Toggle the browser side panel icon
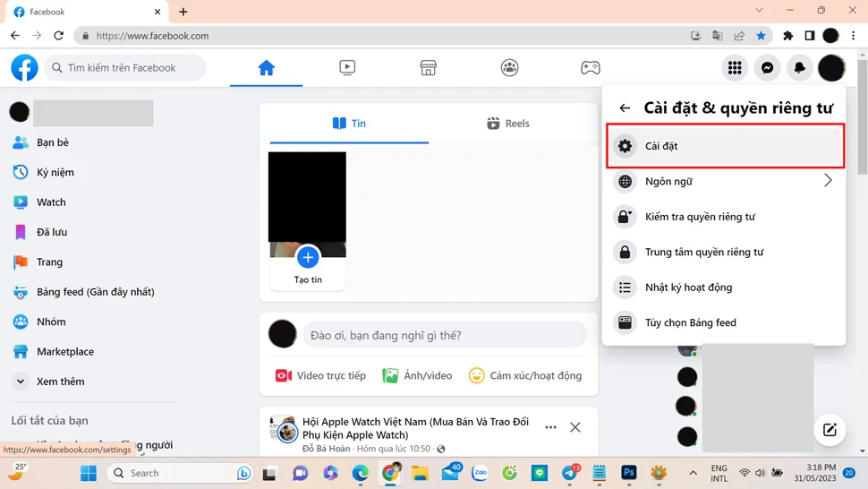The height and width of the screenshot is (489, 868). 809,36
